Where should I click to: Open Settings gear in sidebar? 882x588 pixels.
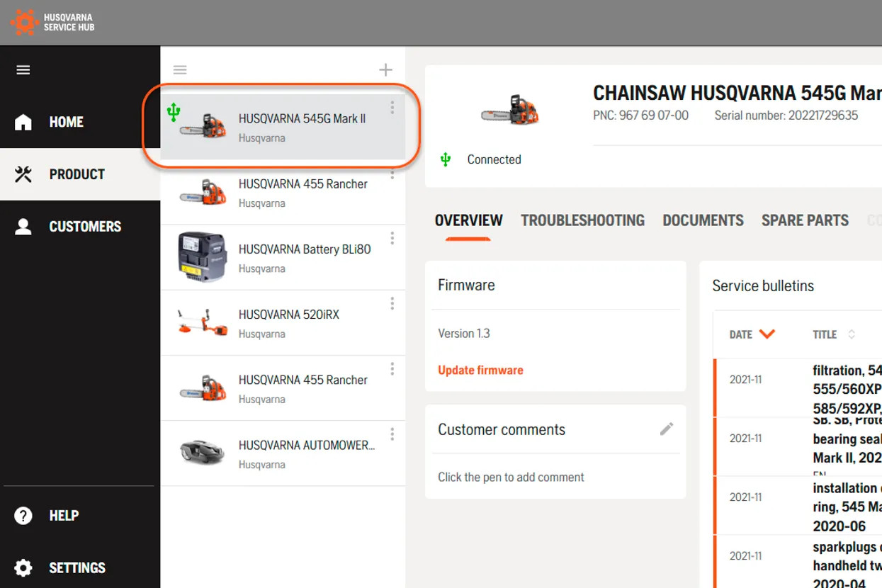23,567
